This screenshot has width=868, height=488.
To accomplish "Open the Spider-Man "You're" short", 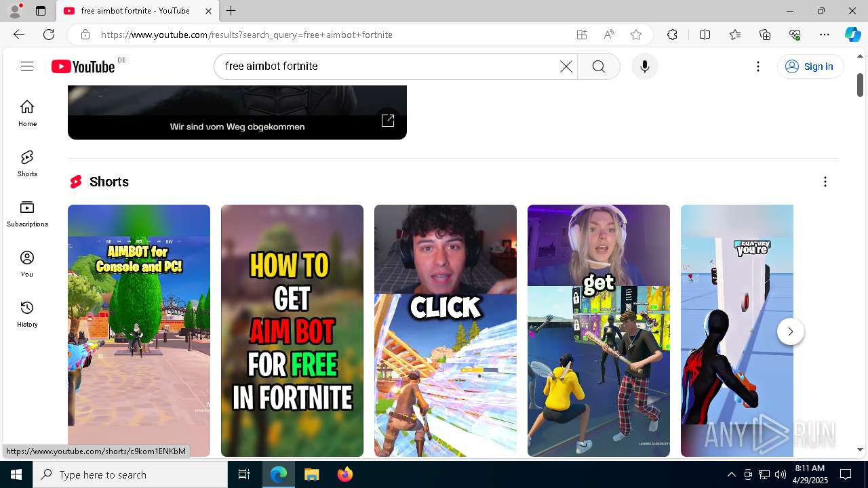I will (x=737, y=331).
